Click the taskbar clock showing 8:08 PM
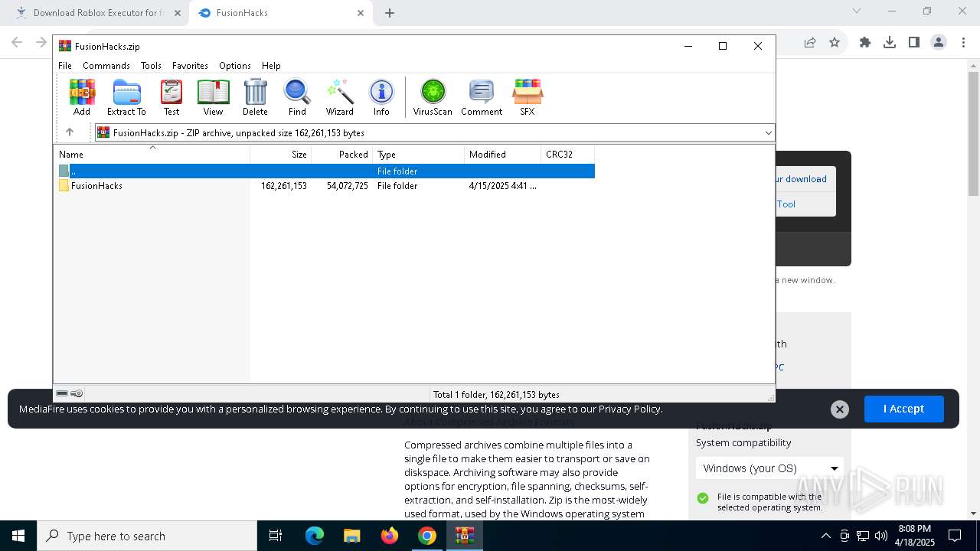The width and height of the screenshot is (980, 551). [915, 536]
